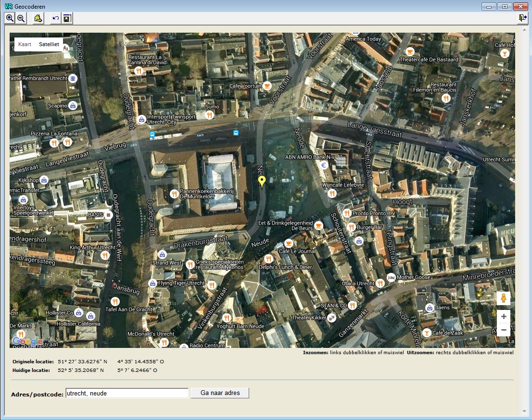Click Delphi's Lunch & Diner restaurant marker
Screen dimensions: 532x420
[268, 259]
